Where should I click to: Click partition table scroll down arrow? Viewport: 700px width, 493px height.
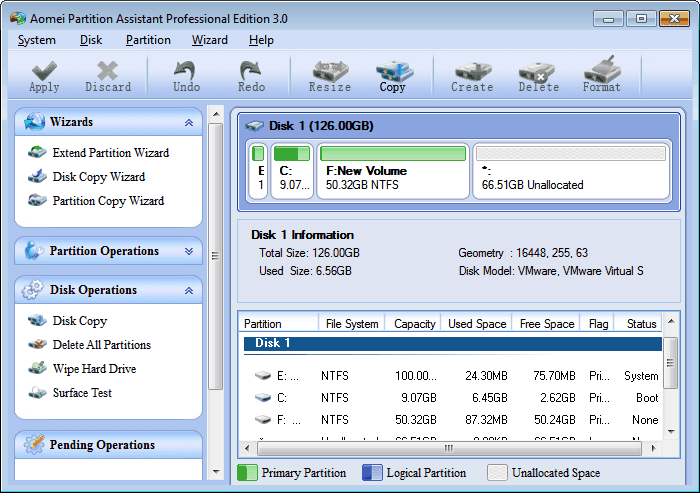pyautogui.click(x=671, y=431)
